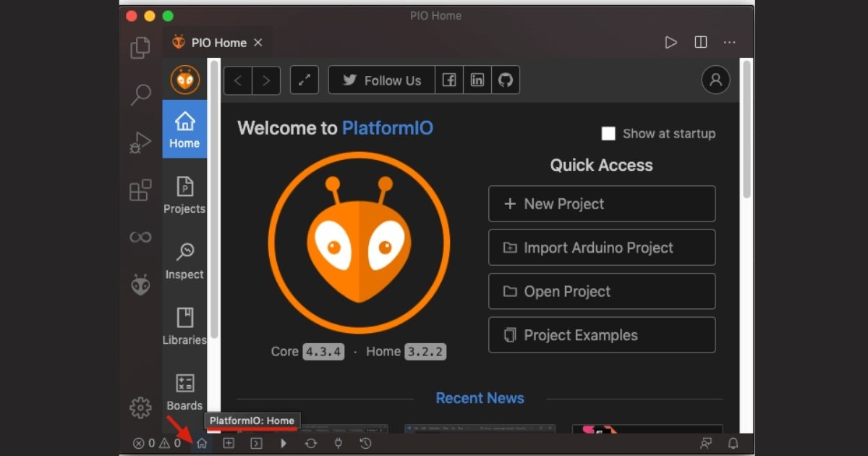Open the first Recent News thumbnail
This screenshot has width=868, height=456.
pos(312,428)
